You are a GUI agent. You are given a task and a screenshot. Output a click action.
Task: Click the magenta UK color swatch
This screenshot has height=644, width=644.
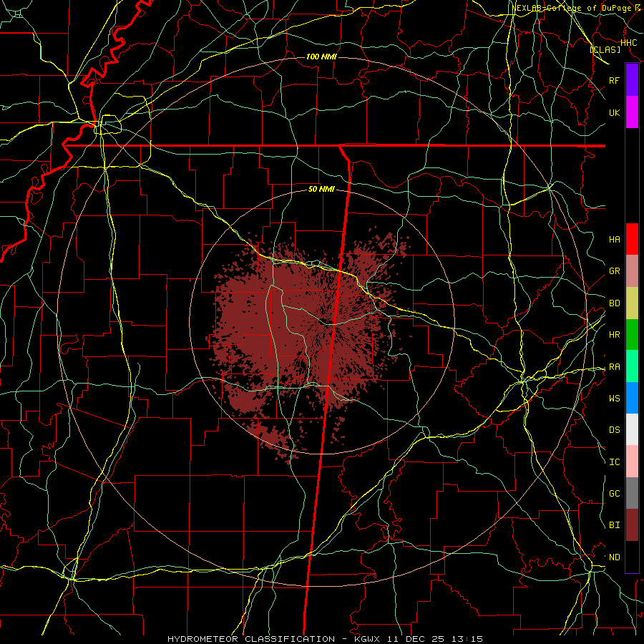coord(632,112)
